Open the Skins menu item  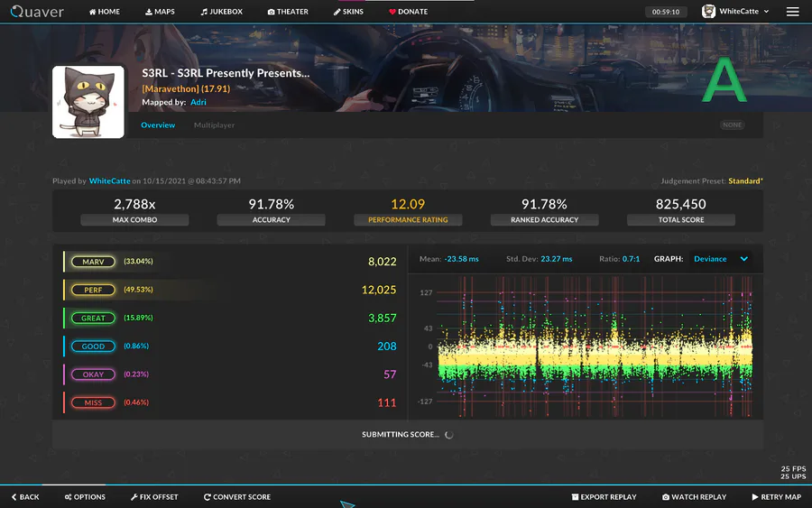(x=348, y=12)
